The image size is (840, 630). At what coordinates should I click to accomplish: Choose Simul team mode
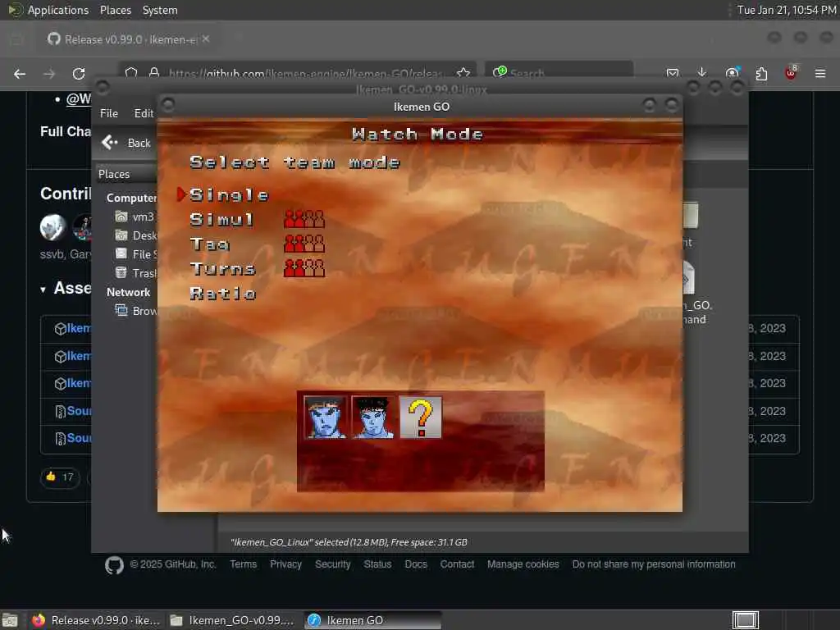[x=221, y=220]
